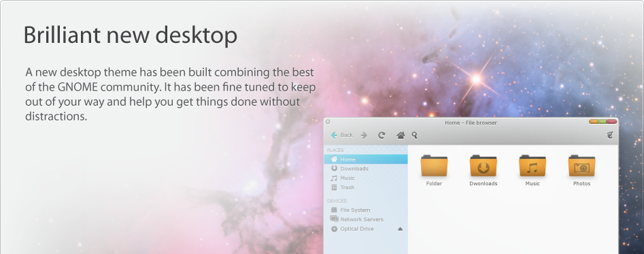Click the GNOME foot icon
This screenshot has width=644, height=254.
tap(610, 135)
